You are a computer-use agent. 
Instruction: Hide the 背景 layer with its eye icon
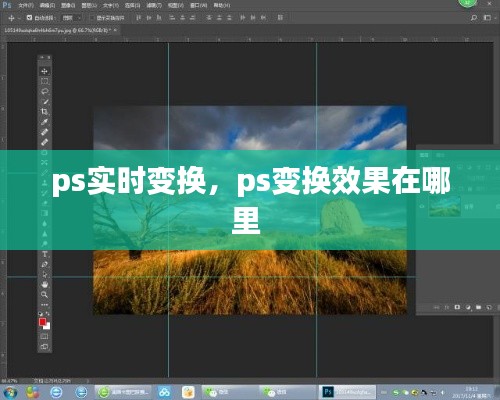coord(422,207)
